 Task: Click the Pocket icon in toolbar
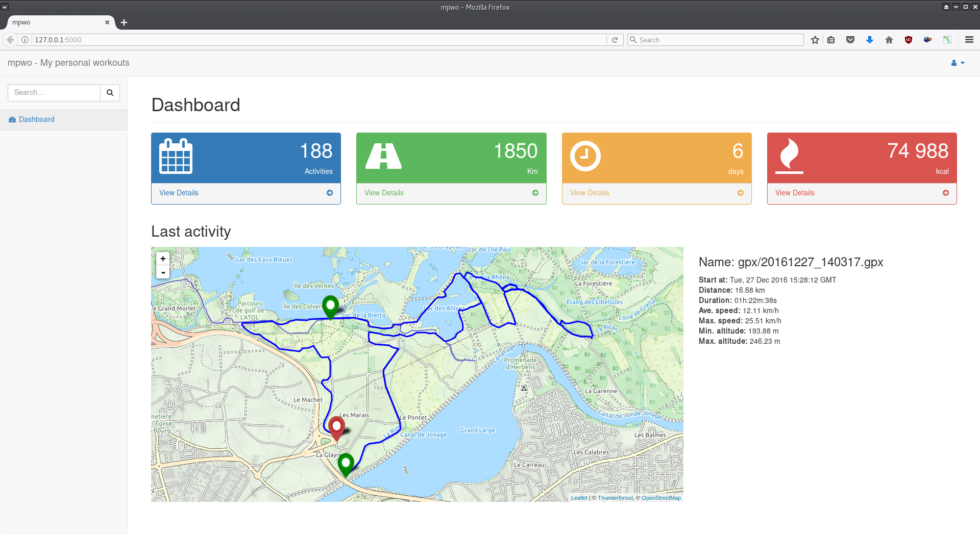[850, 40]
